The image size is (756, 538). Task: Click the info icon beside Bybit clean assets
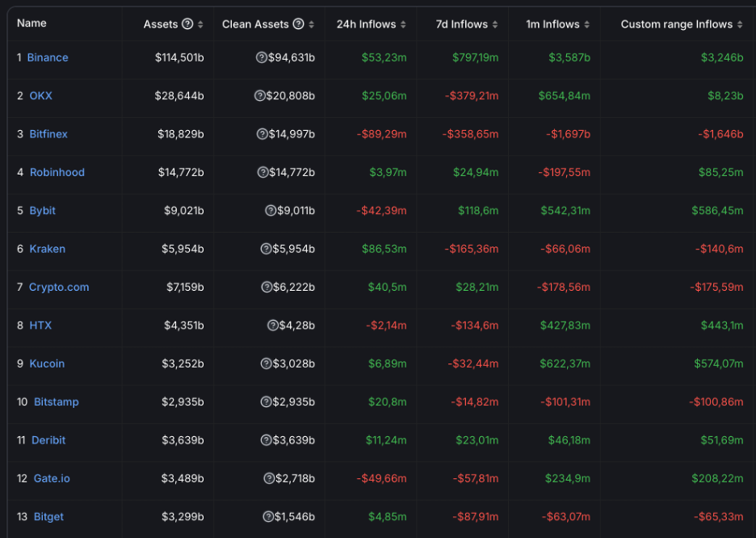(x=271, y=211)
